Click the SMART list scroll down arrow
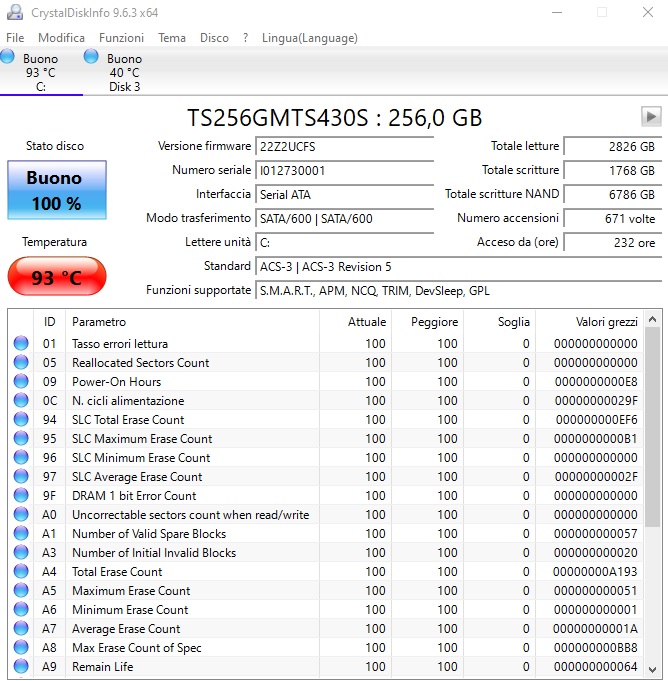 pyautogui.click(x=652, y=669)
